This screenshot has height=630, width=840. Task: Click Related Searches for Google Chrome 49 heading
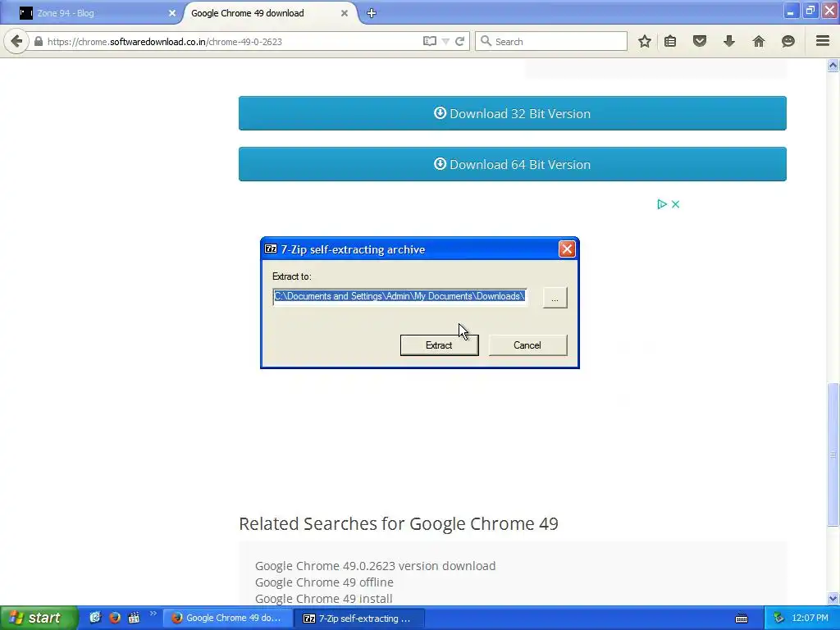point(399,523)
